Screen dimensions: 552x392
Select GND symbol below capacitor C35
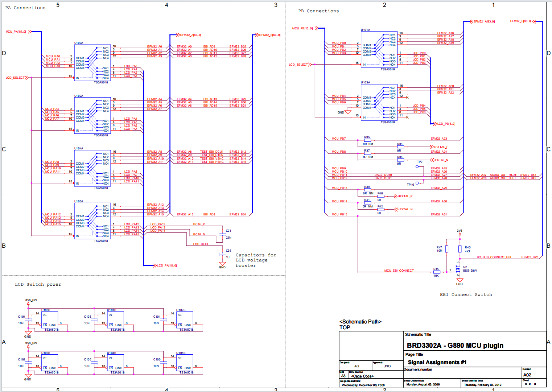coord(222,264)
